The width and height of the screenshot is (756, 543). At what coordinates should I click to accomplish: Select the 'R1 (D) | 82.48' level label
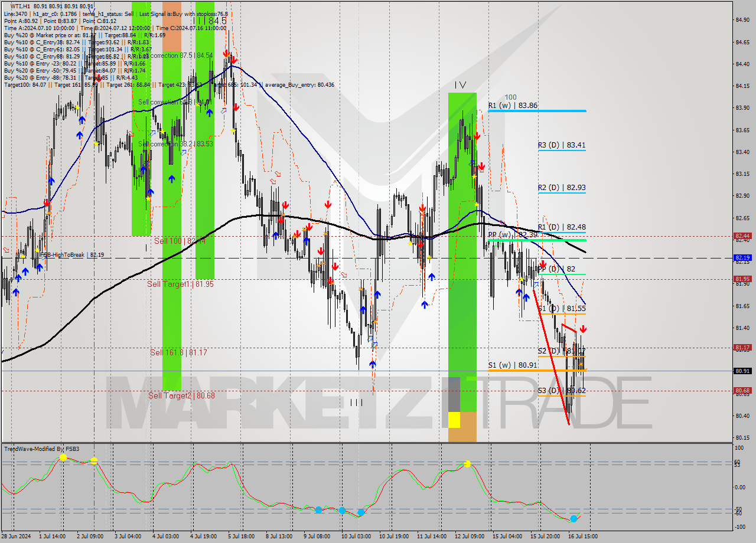[562, 227]
